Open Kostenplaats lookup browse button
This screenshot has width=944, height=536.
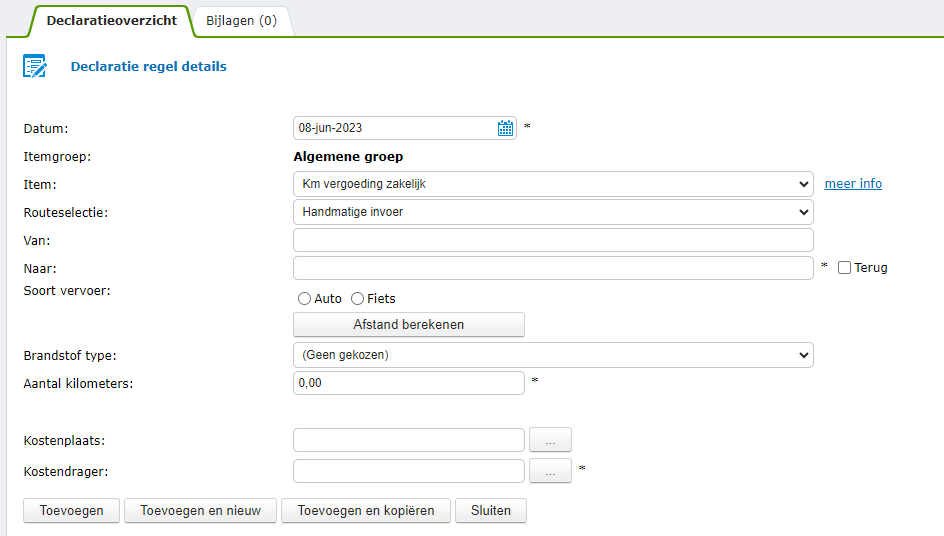coord(550,440)
